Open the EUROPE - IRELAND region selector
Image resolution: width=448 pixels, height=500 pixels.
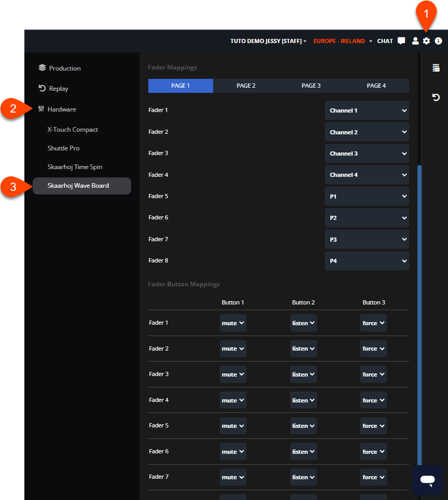pos(342,41)
